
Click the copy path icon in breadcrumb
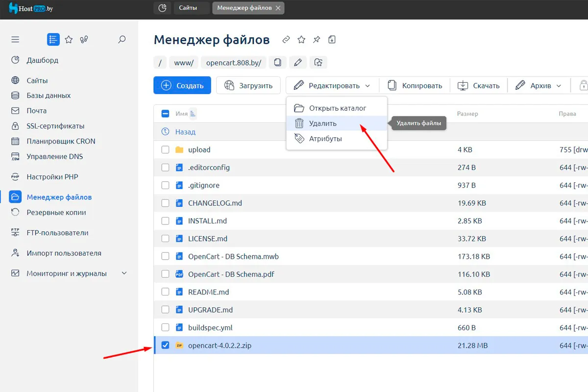pos(277,62)
